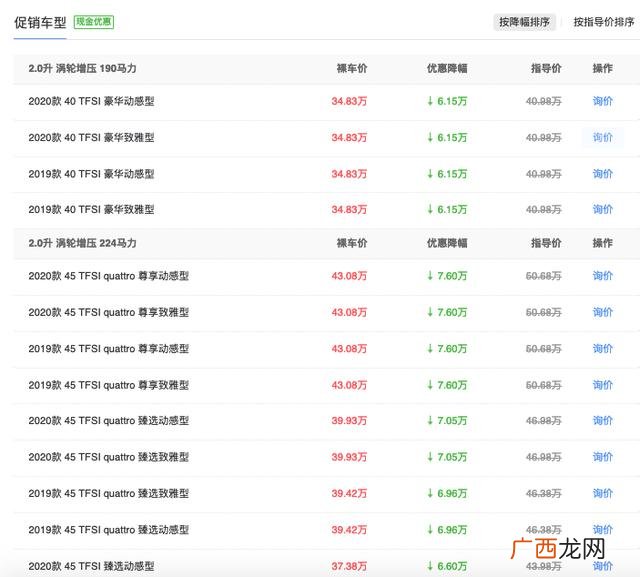Click the green 现金优惠 badge
Screen dimensions: 640x577
point(94,22)
